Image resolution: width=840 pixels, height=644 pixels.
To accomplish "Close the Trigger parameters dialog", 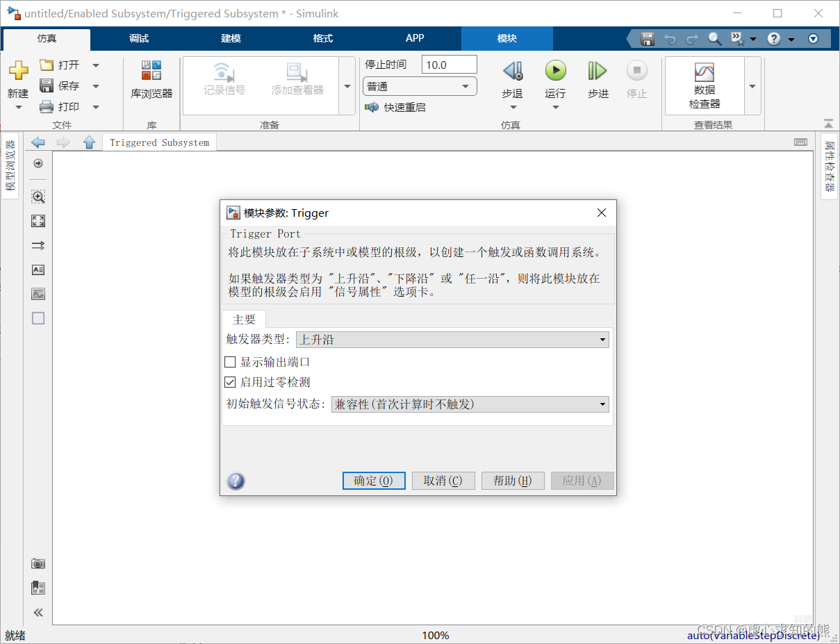I will tap(602, 213).
